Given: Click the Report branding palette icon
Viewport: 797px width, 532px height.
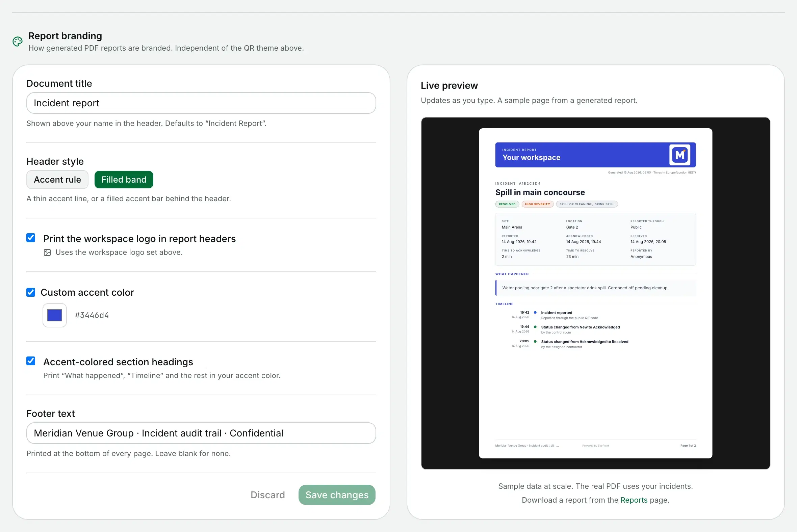Looking at the screenshot, I should 18,42.
